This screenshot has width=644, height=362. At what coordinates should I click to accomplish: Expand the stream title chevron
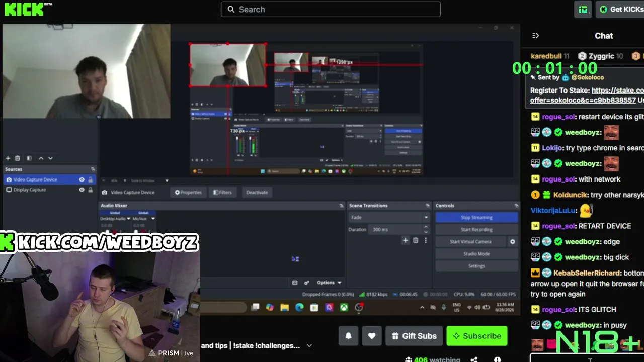[x=309, y=345]
